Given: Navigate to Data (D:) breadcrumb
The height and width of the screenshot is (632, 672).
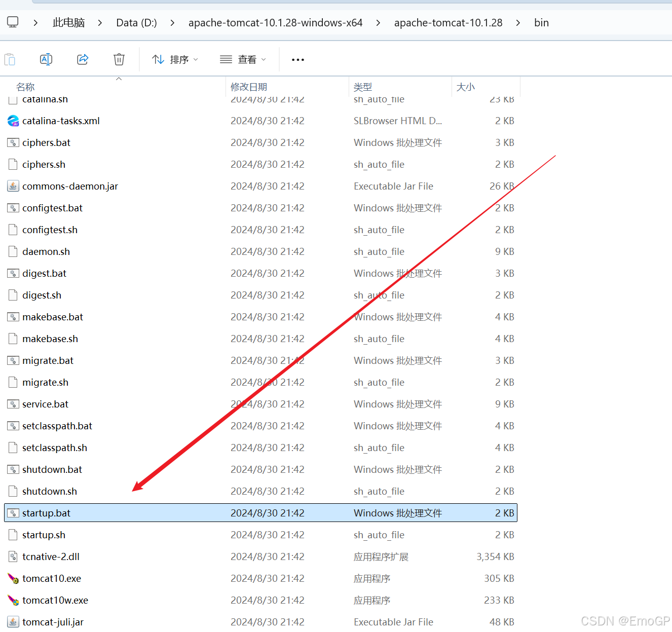Looking at the screenshot, I should (x=136, y=23).
